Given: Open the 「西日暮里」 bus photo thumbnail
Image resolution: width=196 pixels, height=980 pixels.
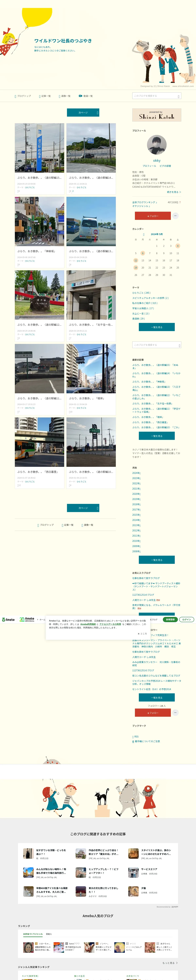Looking at the screenshot, I should 40,442.
